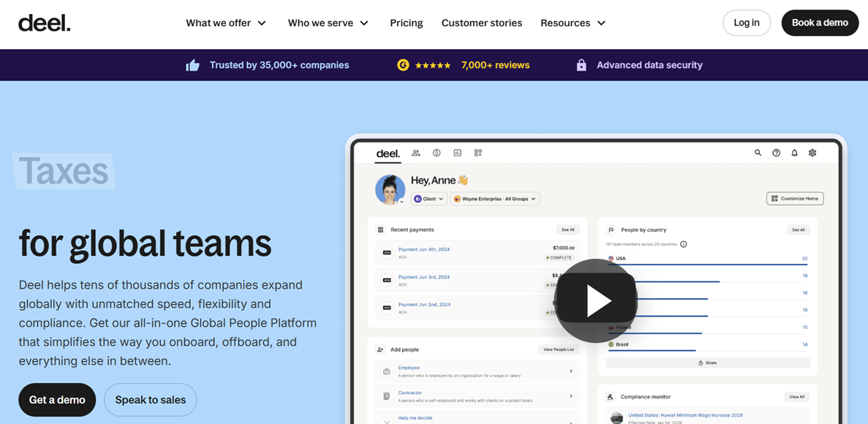The width and height of the screenshot is (868, 424).
Task: Open the settings gear icon
Action: coord(812,153)
